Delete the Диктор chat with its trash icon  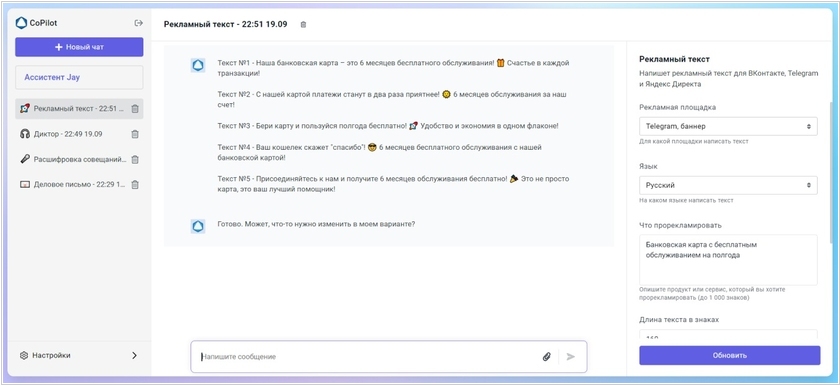pyautogui.click(x=135, y=134)
